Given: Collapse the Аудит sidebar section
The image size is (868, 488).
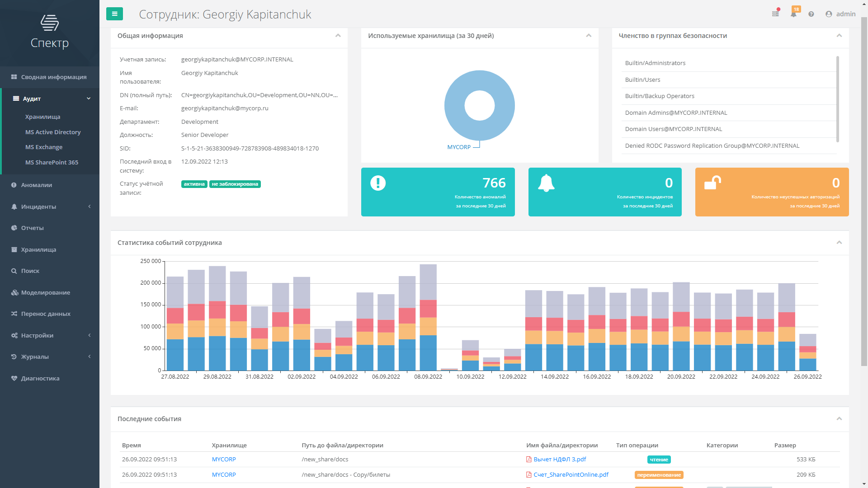Looking at the screenshot, I should point(89,99).
